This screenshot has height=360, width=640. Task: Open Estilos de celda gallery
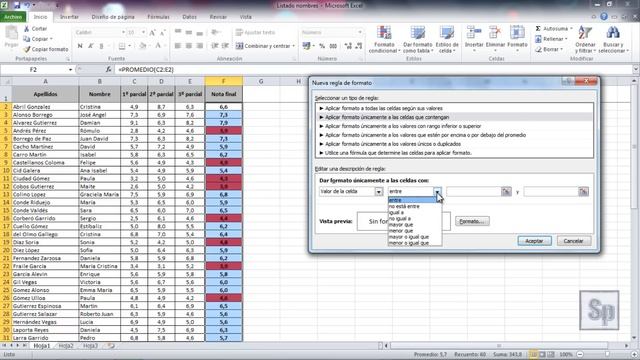(x=447, y=40)
